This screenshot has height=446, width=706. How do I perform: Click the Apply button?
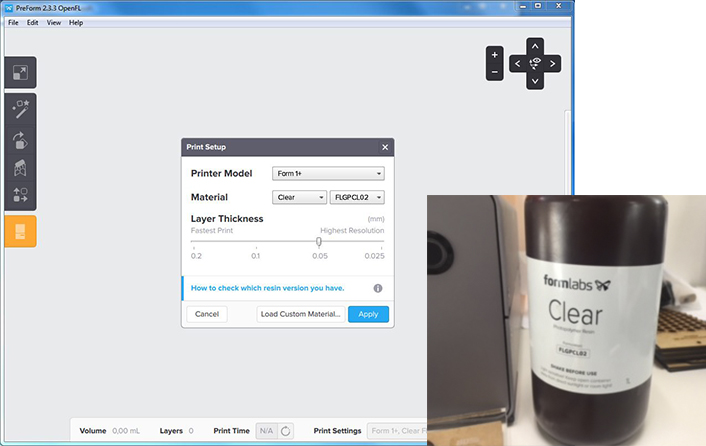point(368,314)
